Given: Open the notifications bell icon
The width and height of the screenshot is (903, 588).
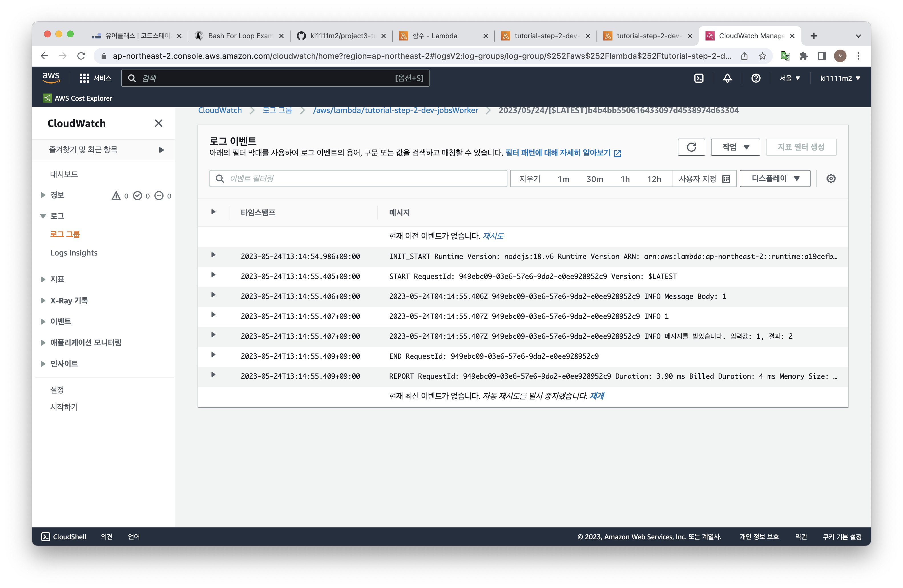Looking at the screenshot, I should [727, 78].
